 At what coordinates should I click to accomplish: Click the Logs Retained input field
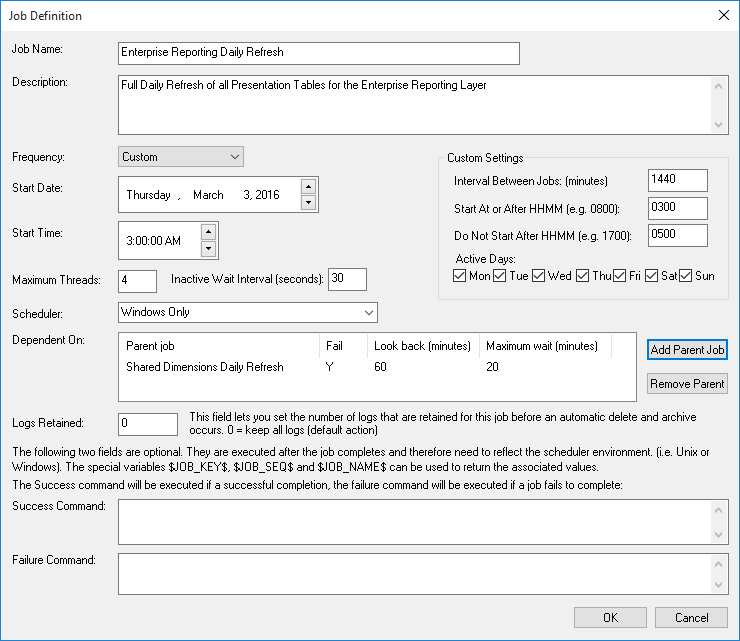click(x=148, y=423)
